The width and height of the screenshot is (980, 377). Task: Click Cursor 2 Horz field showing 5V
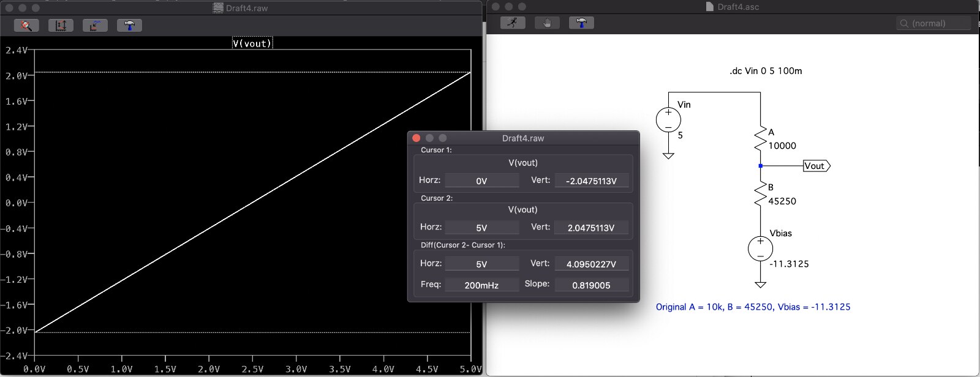tap(481, 227)
